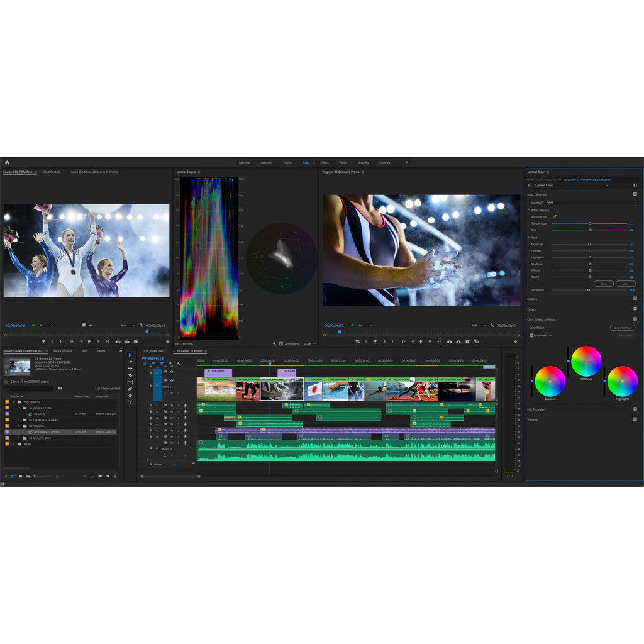Play the Program monitor

tap(421, 341)
